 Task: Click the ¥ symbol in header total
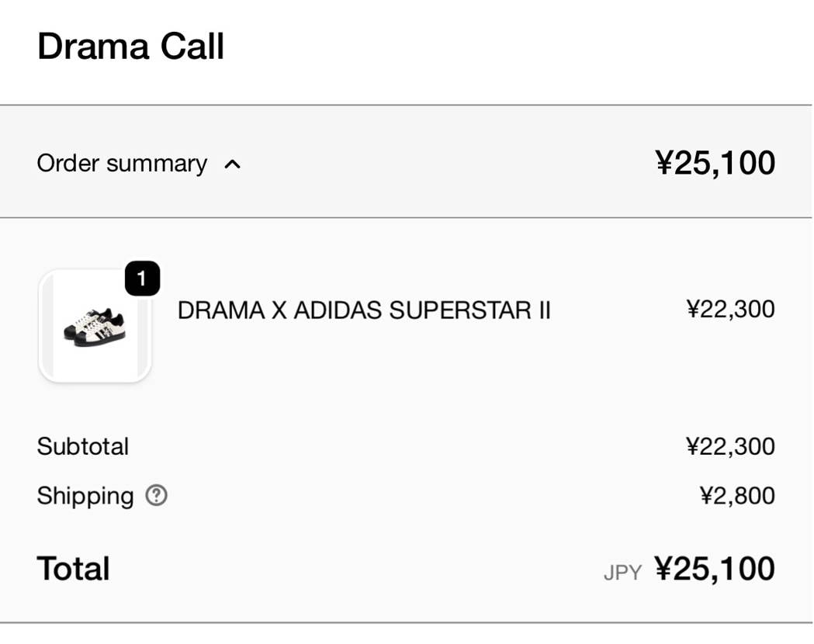(x=663, y=163)
